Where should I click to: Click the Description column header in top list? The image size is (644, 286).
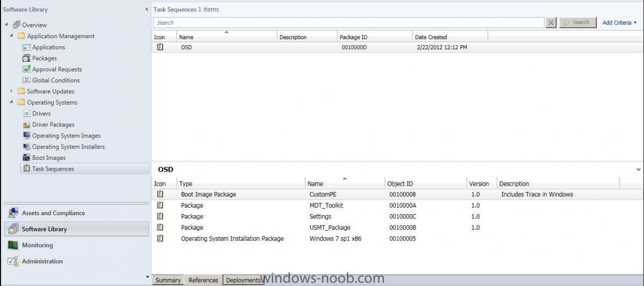[307, 37]
